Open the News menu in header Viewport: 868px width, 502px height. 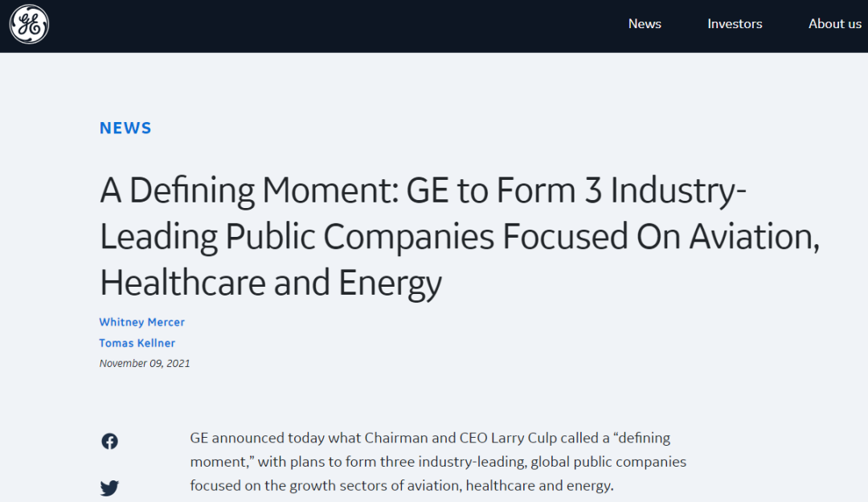pos(645,24)
